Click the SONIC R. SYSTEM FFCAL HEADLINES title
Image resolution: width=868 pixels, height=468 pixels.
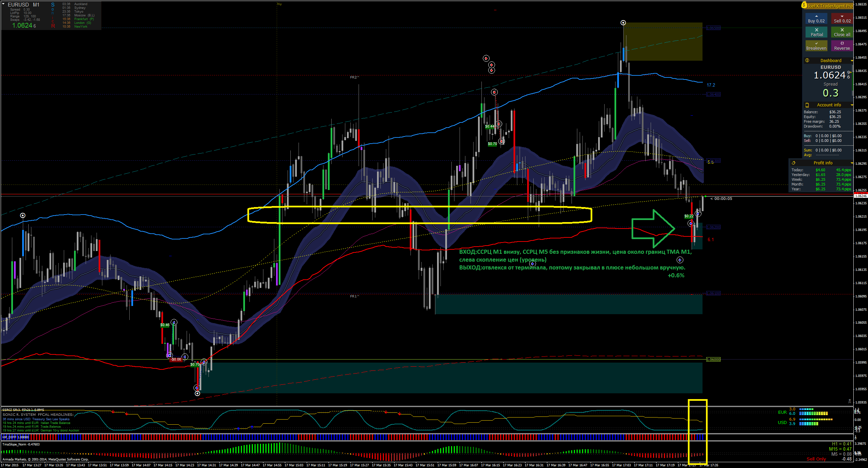click(38, 414)
